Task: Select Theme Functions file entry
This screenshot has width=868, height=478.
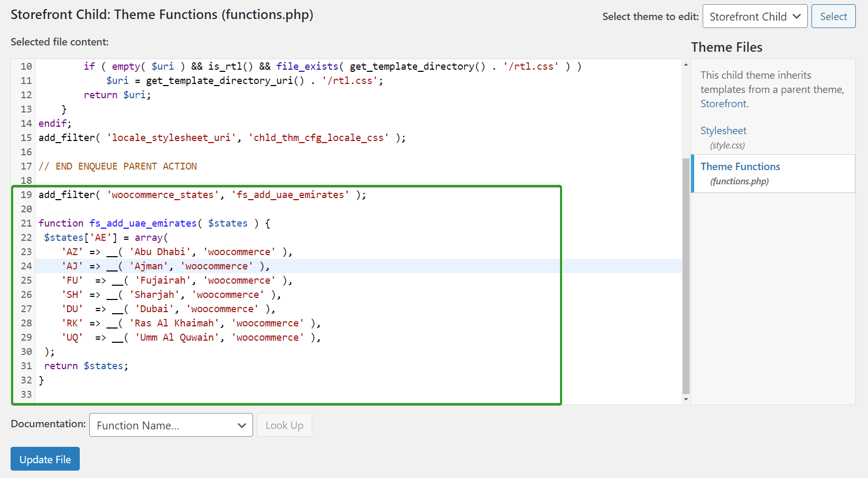Action: [x=773, y=173]
